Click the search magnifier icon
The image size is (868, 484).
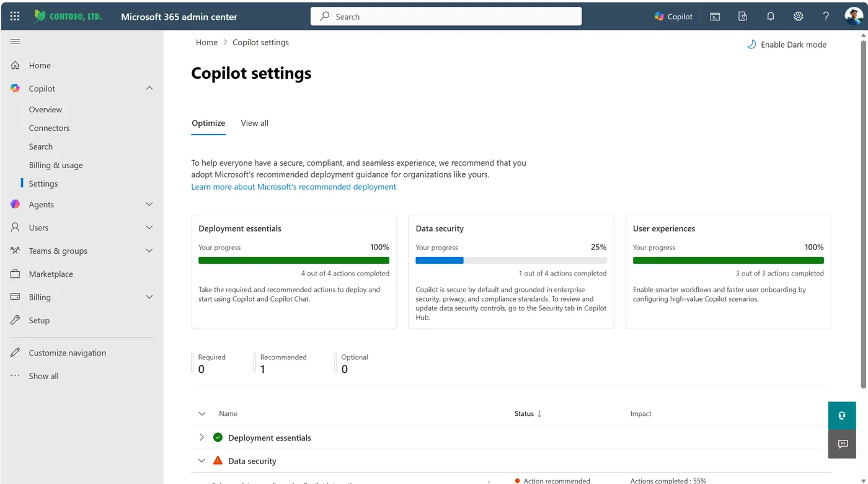[324, 17]
